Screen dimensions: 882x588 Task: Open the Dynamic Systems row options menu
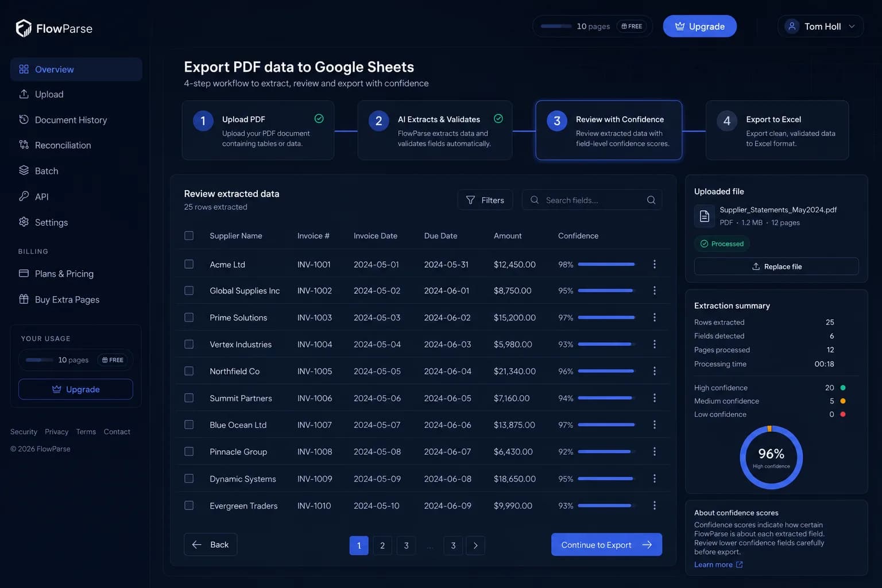pyautogui.click(x=655, y=478)
